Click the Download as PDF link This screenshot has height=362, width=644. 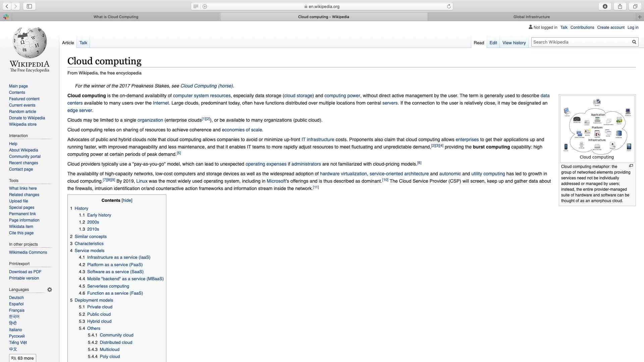(x=25, y=272)
